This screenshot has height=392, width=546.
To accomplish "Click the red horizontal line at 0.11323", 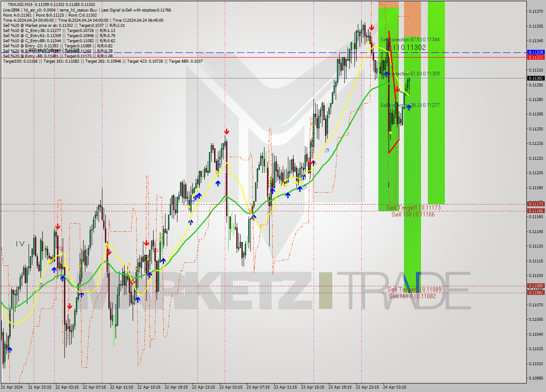I will tap(263, 57).
